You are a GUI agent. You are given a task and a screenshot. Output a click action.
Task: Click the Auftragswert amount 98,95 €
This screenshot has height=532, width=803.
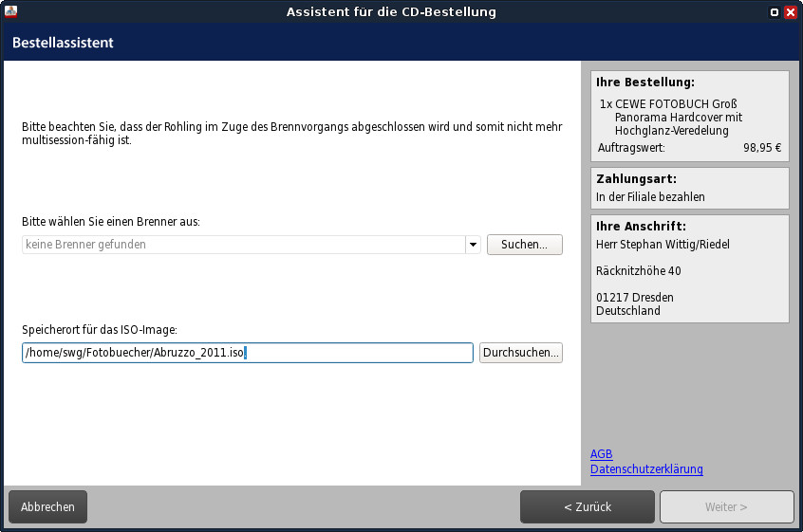[x=762, y=148]
